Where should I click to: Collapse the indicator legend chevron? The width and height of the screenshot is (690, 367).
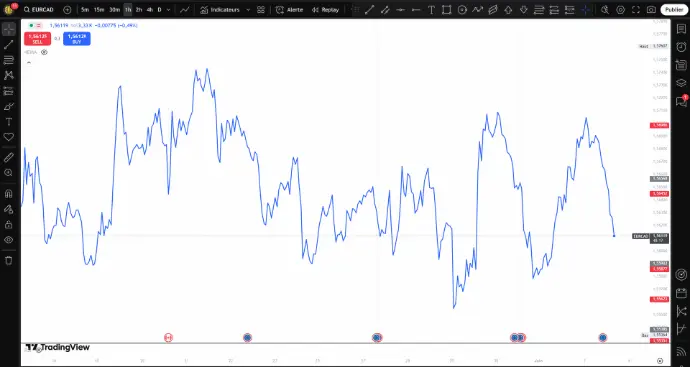(29, 63)
